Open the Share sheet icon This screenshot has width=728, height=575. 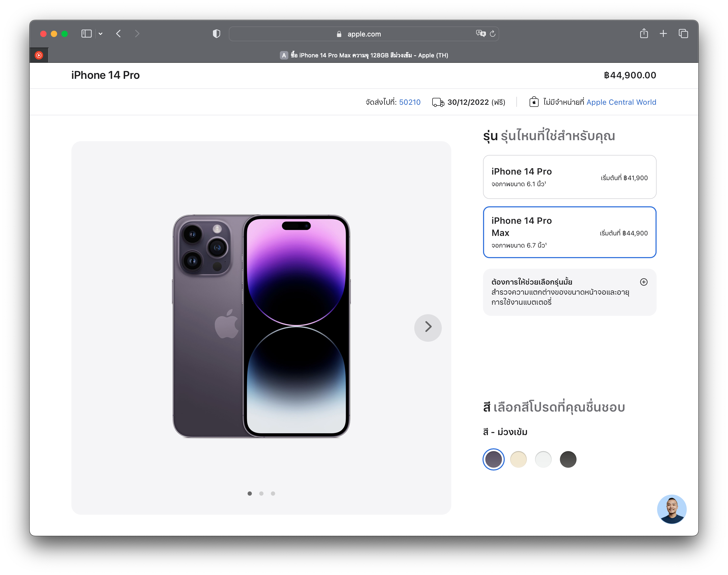point(644,33)
